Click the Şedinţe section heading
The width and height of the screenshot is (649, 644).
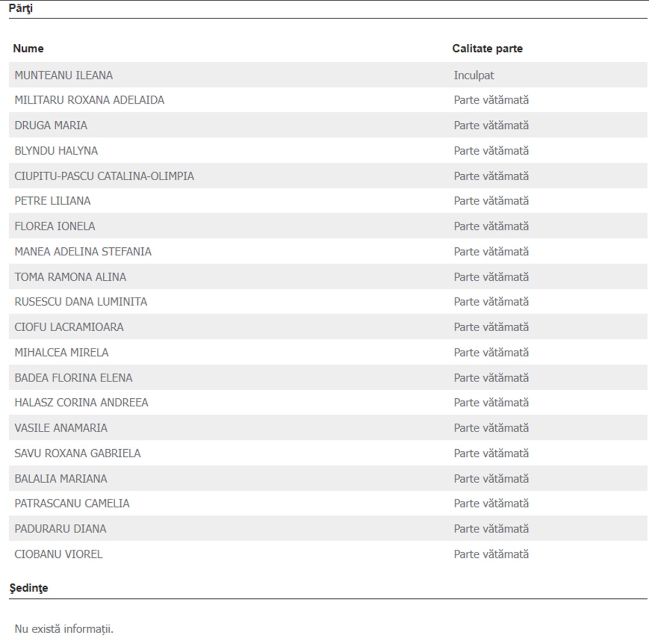29,588
